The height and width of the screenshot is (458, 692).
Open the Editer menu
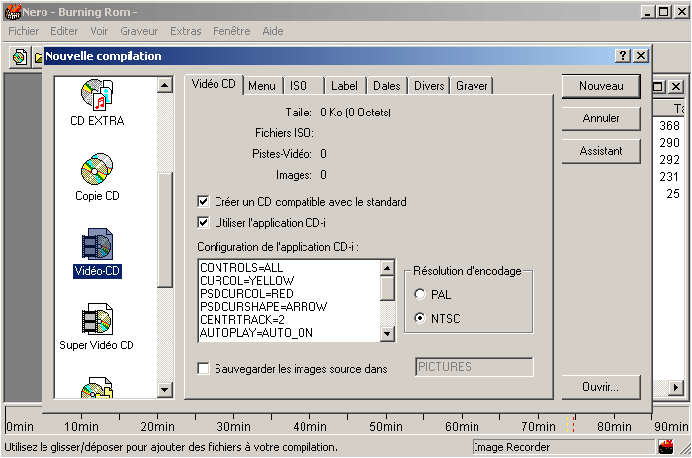[x=64, y=31]
